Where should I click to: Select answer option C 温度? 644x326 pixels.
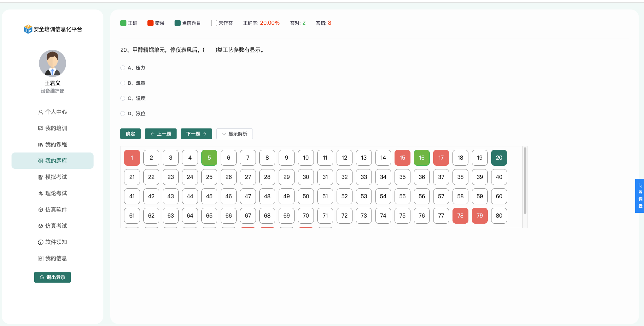pyautogui.click(x=123, y=98)
